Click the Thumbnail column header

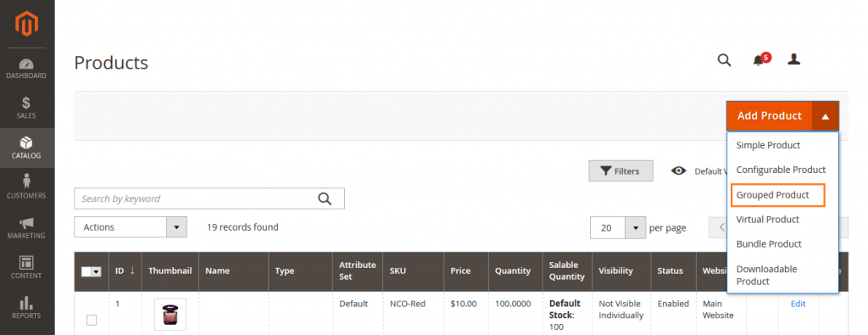(170, 272)
